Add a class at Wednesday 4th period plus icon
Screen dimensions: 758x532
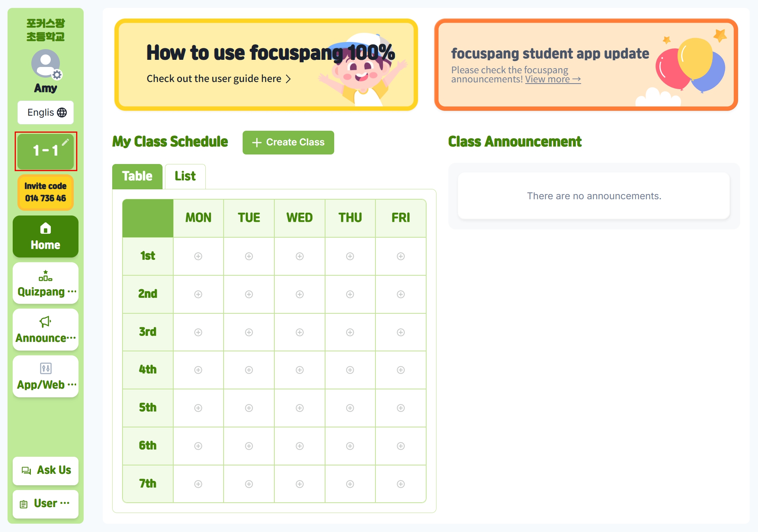coord(300,370)
